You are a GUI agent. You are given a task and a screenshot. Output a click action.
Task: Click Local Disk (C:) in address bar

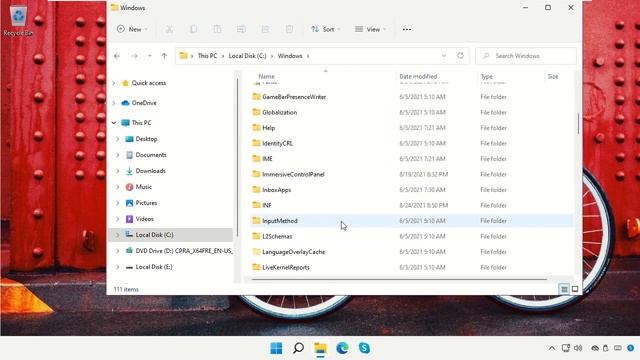(247, 56)
